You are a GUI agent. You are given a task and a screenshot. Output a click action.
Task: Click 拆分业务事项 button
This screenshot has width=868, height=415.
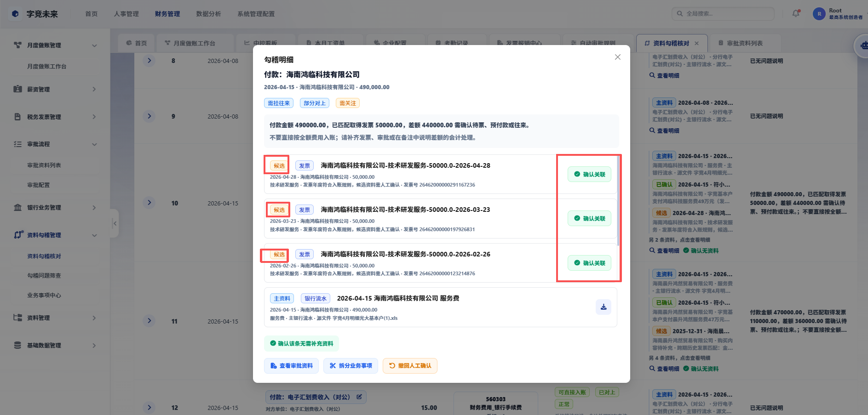[x=351, y=366]
